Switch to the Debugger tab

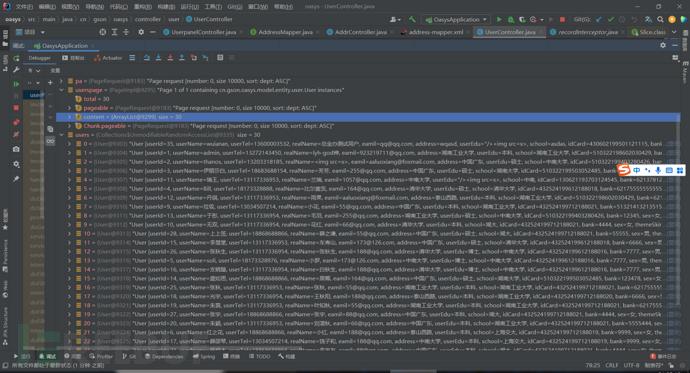[40, 58]
